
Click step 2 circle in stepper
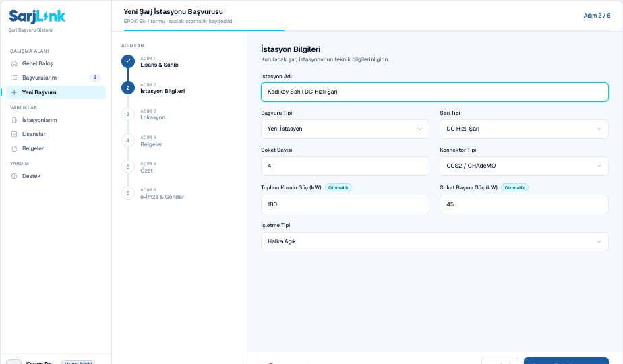[x=128, y=88]
